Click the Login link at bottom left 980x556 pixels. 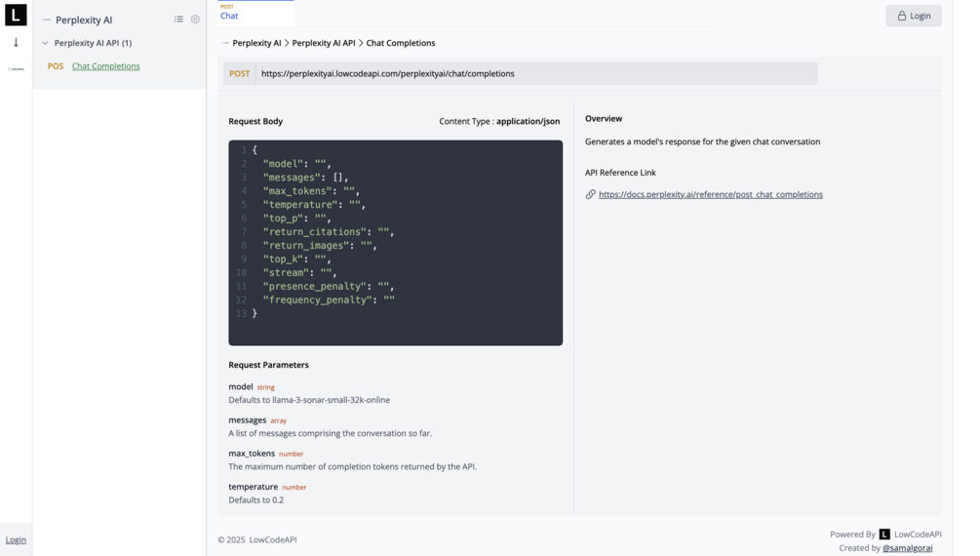tap(16, 539)
